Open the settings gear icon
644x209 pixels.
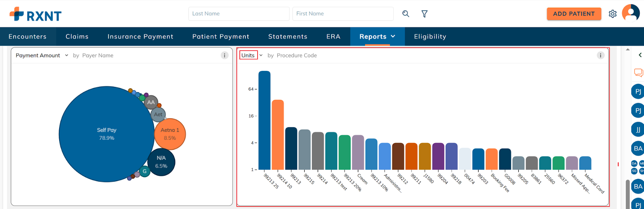[x=613, y=14]
